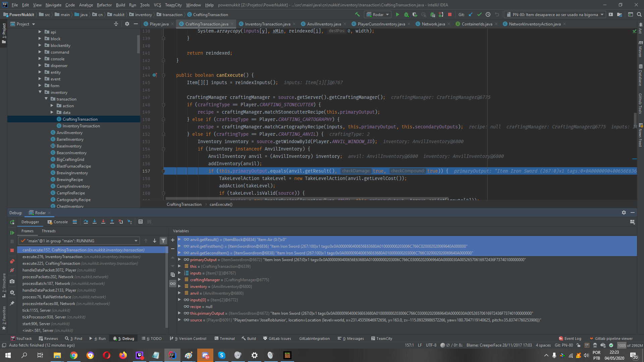Image resolution: width=644 pixels, height=362 pixels.
Task: Select AnvilInventory in the Project tree
Action: tap(69, 132)
